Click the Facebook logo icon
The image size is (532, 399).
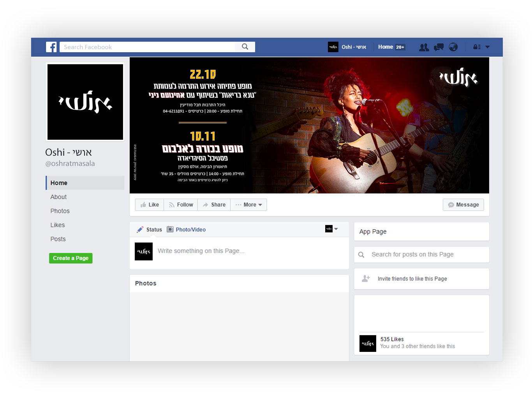pos(51,47)
